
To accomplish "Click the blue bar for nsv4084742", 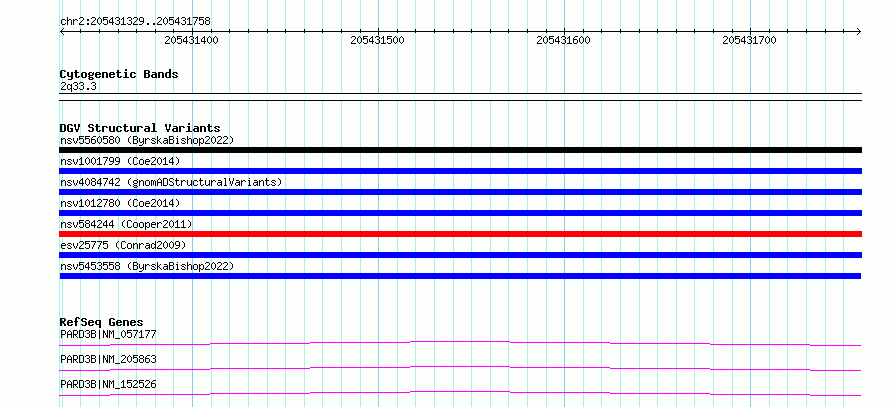I will tap(461, 192).
